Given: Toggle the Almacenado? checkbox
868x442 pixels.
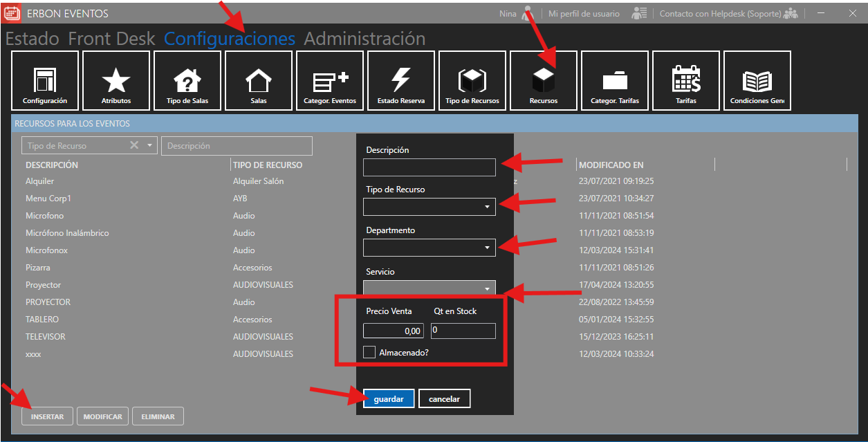Looking at the screenshot, I should coord(369,352).
